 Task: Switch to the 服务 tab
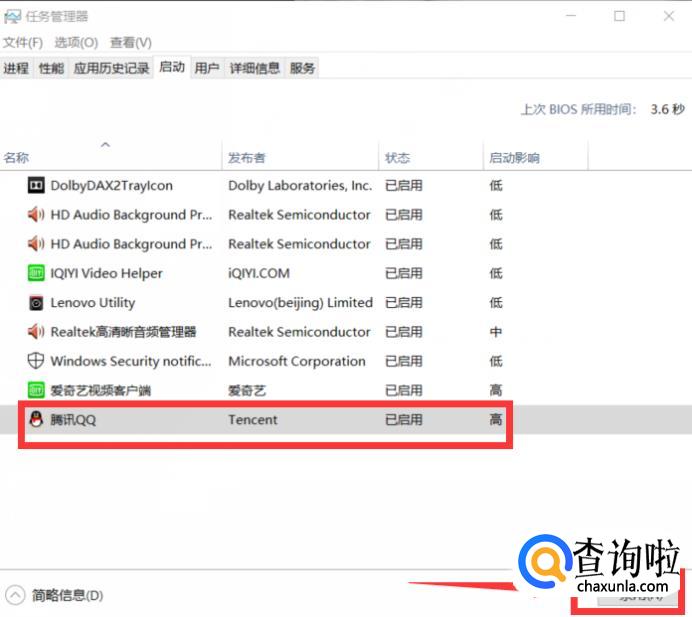pyautogui.click(x=302, y=68)
